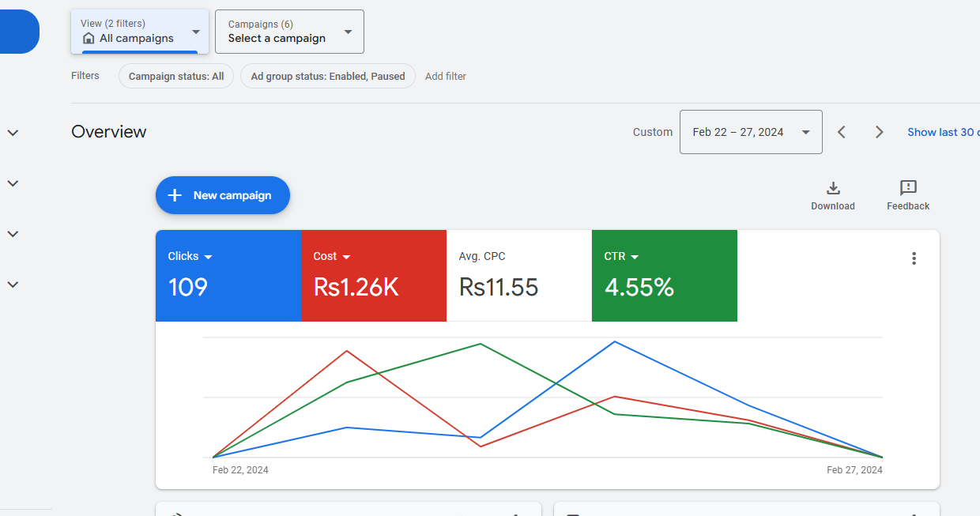The width and height of the screenshot is (980, 516).
Task: Click home icon in View selector
Action: click(x=89, y=38)
